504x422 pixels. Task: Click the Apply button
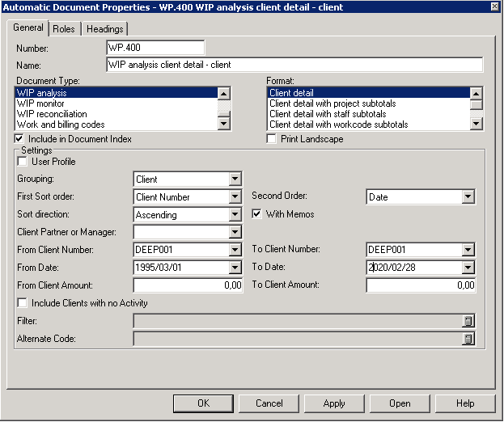(333, 403)
